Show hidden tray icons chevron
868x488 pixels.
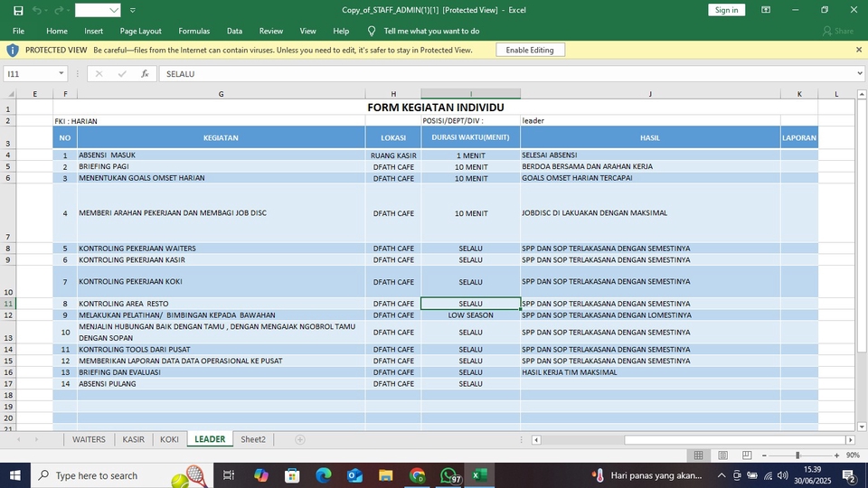(x=722, y=475)
